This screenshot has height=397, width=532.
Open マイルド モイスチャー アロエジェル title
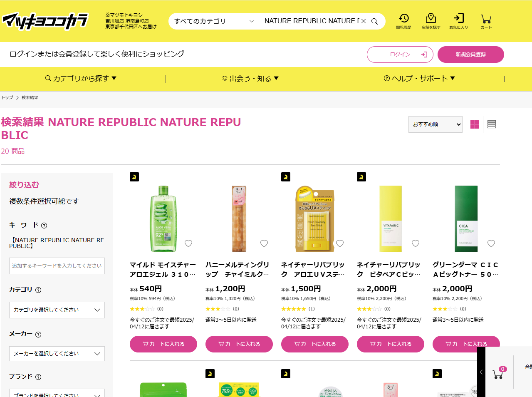(x=163, y=270)
